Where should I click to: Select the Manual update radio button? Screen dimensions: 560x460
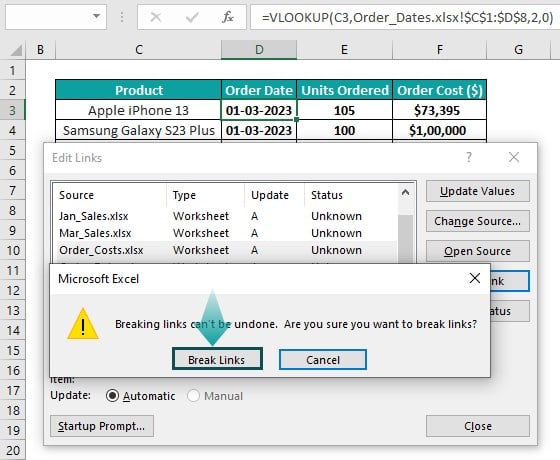click(193, 396)
